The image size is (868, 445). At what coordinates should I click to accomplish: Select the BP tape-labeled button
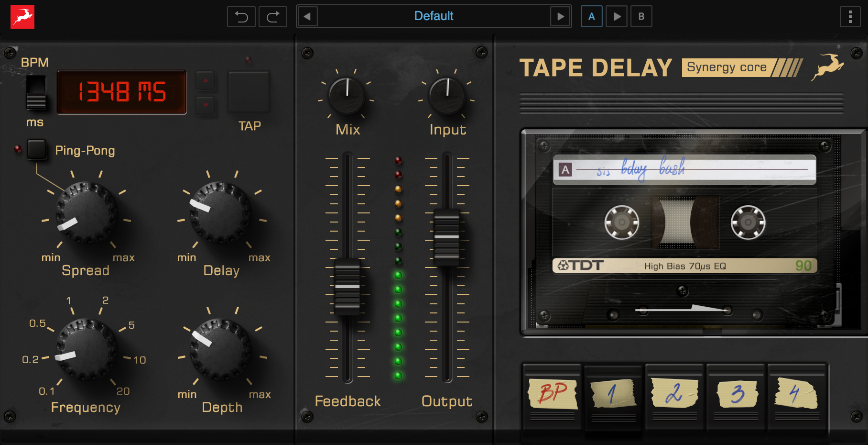(x=553, y=394)
